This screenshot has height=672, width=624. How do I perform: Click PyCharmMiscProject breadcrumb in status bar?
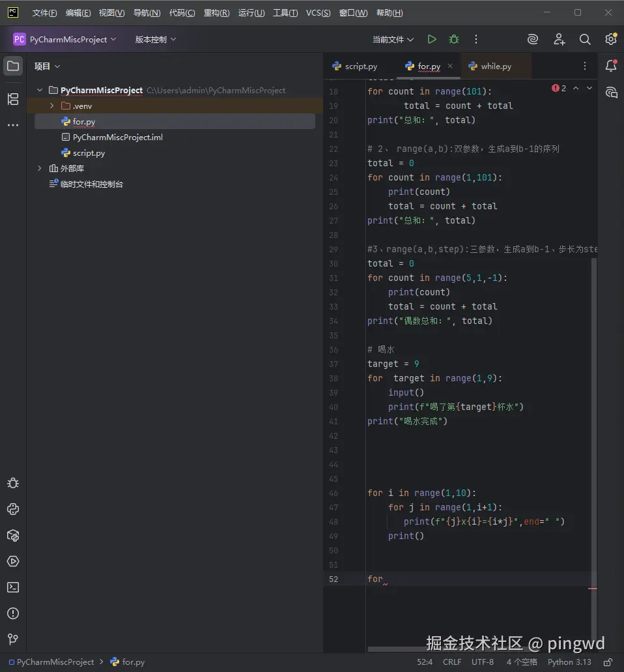(x=51, y=662)
